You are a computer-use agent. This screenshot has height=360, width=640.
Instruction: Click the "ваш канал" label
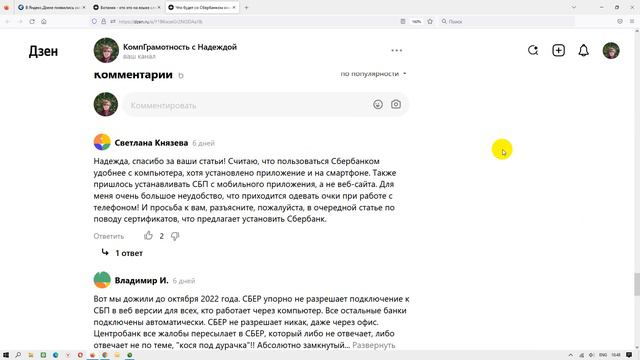point(139,57)
